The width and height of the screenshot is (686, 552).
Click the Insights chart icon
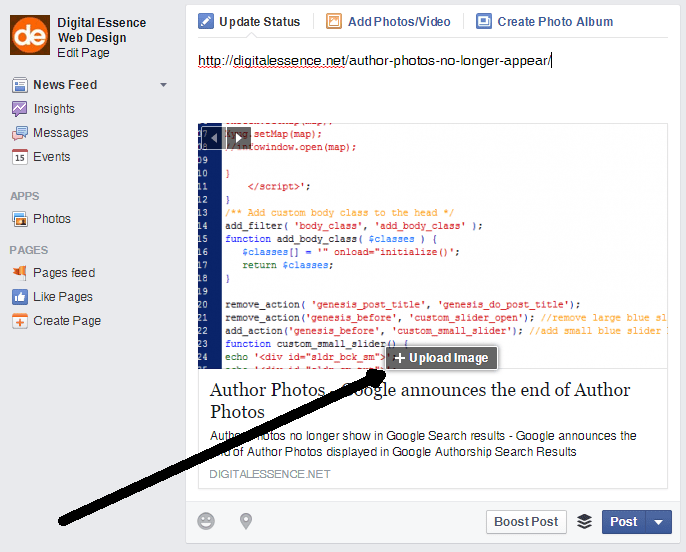click(x=20, y=109)
